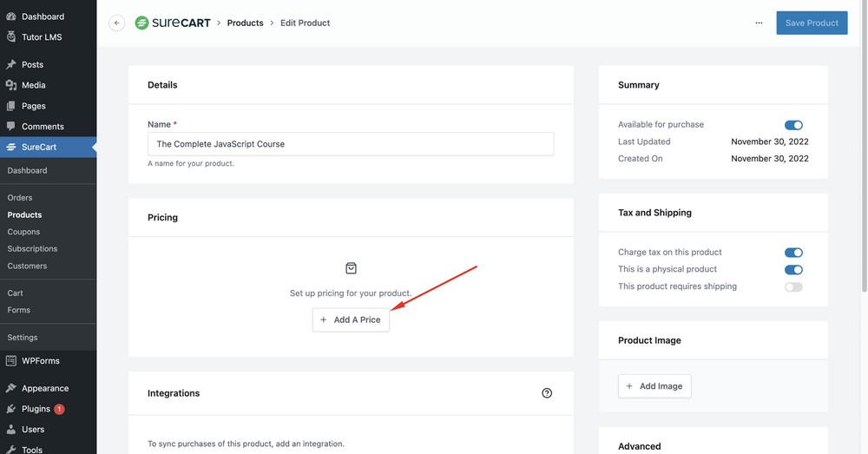Click the Add A Price button

point(351,319)
